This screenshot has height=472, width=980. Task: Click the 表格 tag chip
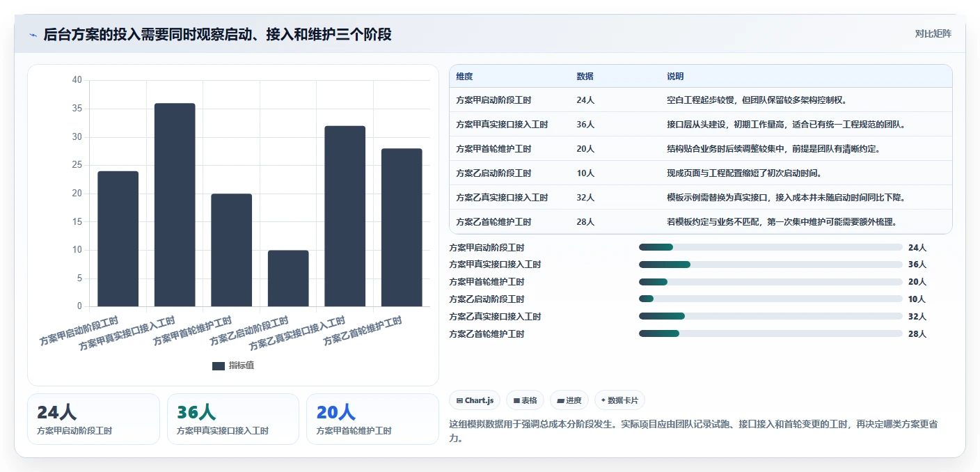pyautogui.click(x=525, y=400)
